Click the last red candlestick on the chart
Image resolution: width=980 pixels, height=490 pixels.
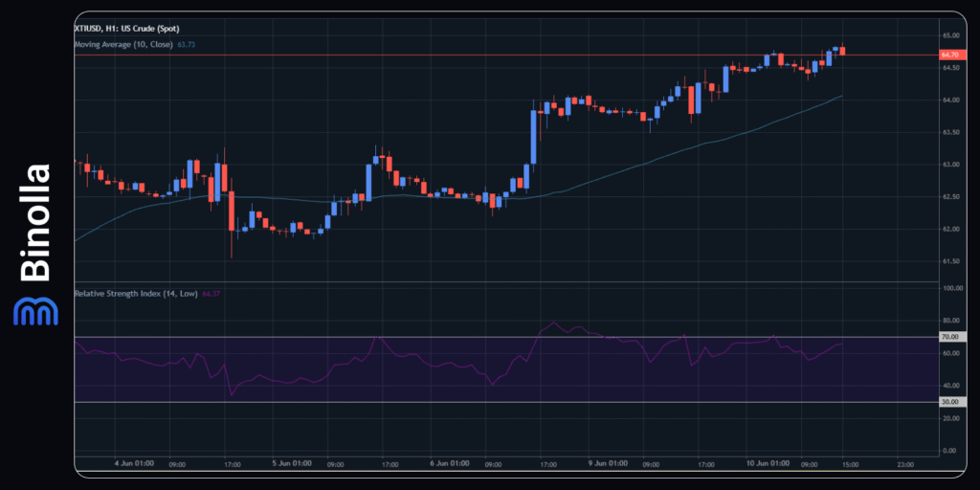tap(843, 51)
